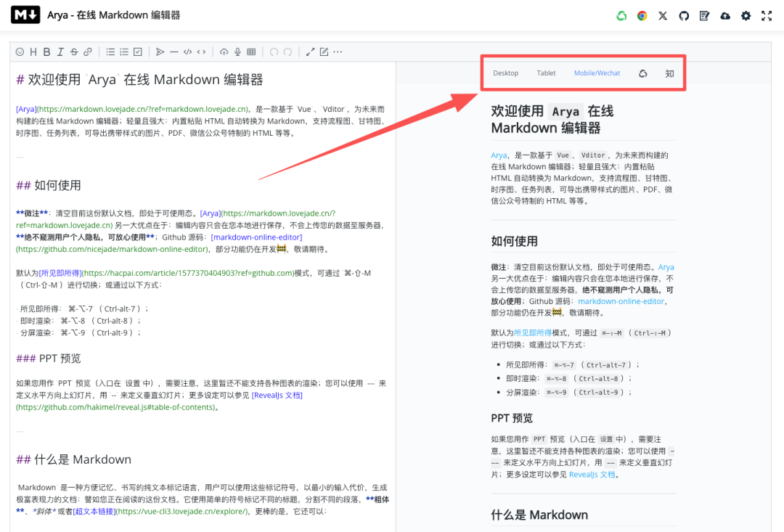The width and height of the screenshot is (784, 532).
Task: Open the X (Twitter) link icon
Action: coord(663,16)
